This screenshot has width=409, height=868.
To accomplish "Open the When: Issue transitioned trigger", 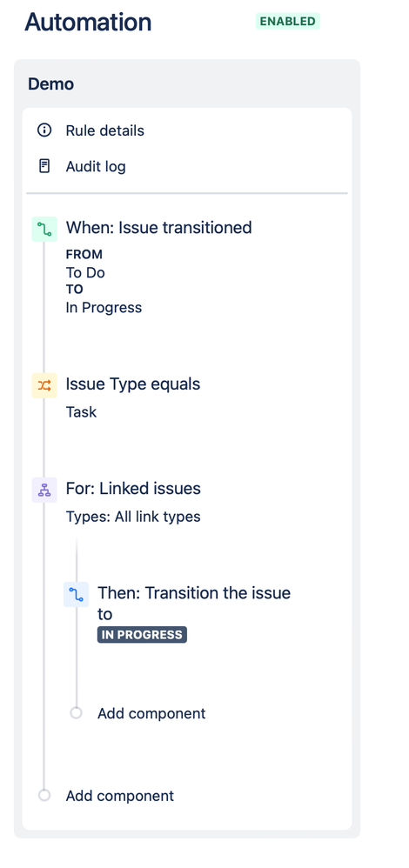I will [x=159, y=228].
